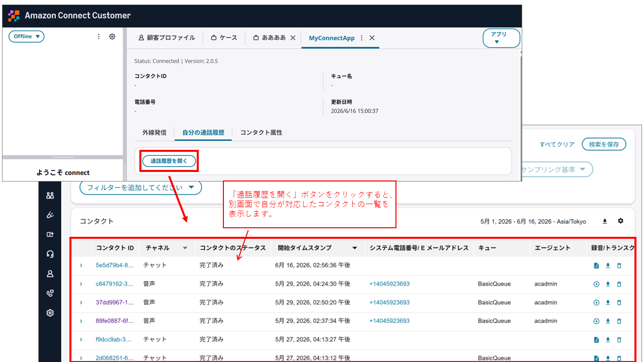Expand contact row f9dcc9ab
Screen dimensions: 644x362
(x=80, y=340)
